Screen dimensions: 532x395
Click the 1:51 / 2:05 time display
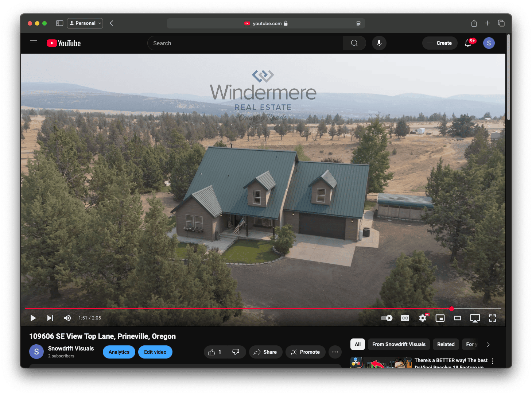point(90,318)
